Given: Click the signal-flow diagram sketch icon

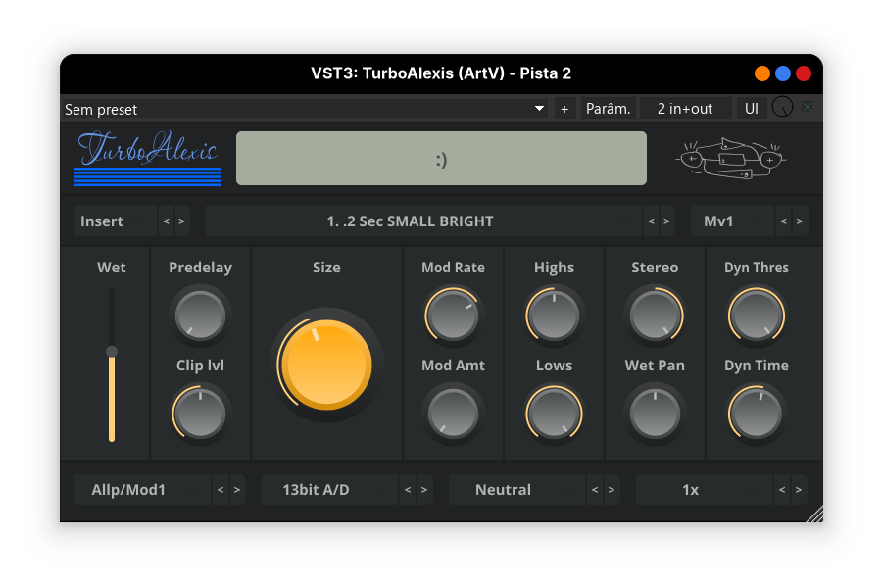Looking at the screenshot, I should [731, 158].
